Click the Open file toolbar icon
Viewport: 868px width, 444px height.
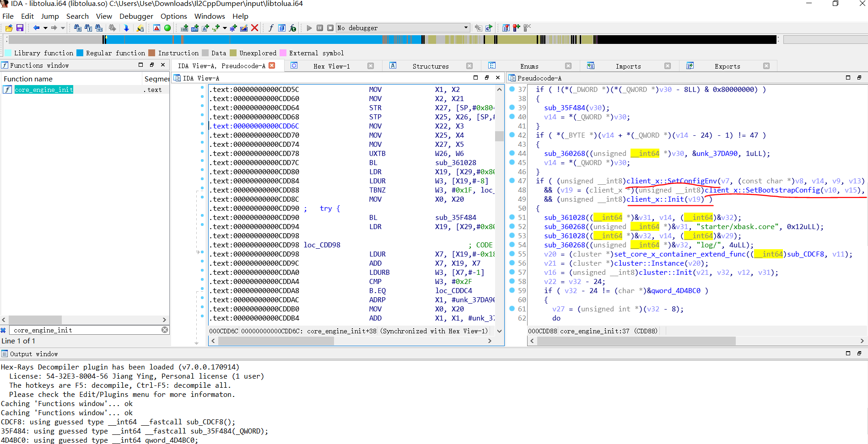[x=9, y=28]
